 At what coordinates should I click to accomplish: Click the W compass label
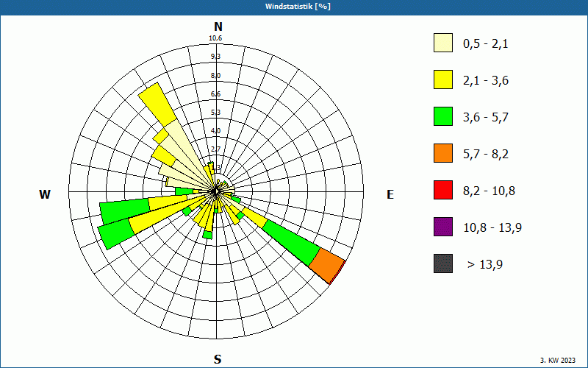click(x=45, y=194)
